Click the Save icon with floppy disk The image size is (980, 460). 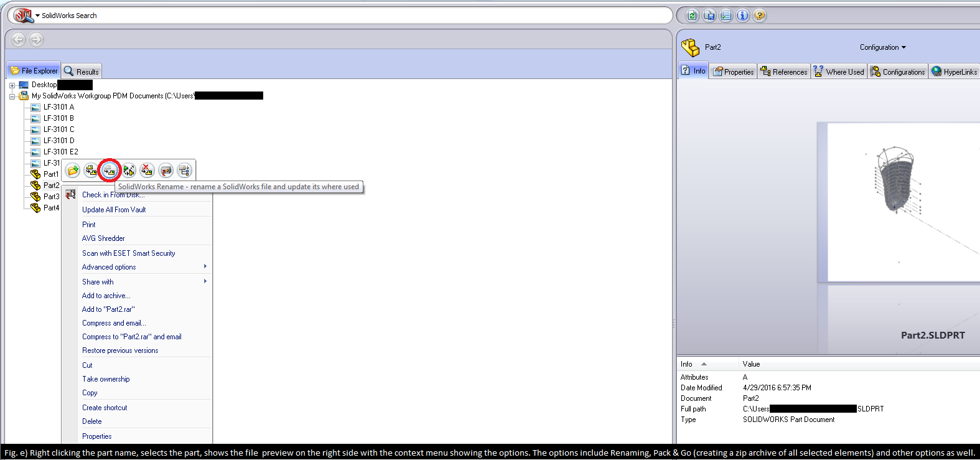click(709, 16)
